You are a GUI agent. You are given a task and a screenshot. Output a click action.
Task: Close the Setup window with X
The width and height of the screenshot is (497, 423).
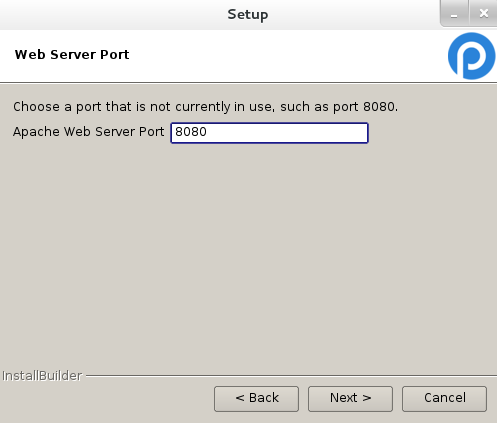[483, 14]
